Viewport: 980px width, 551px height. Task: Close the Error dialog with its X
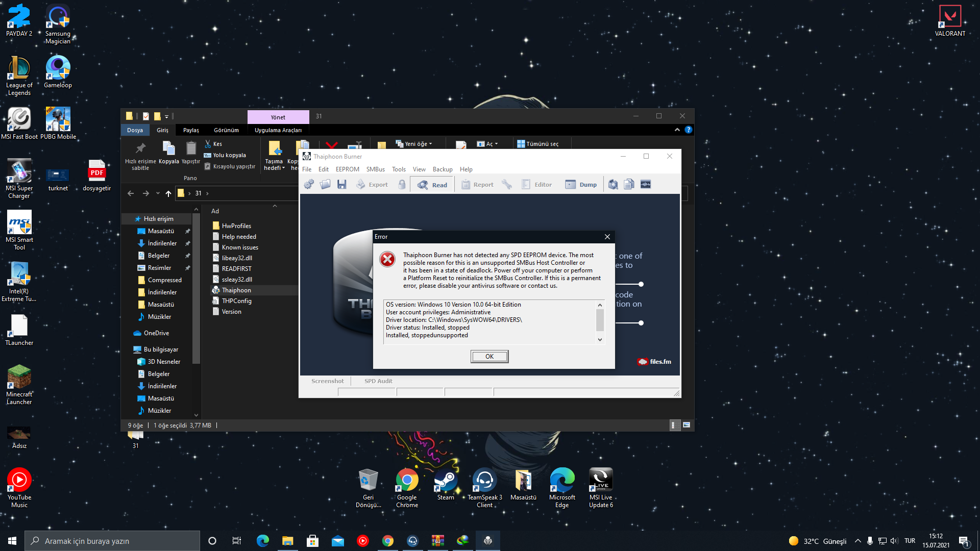(x=607, y=237)
